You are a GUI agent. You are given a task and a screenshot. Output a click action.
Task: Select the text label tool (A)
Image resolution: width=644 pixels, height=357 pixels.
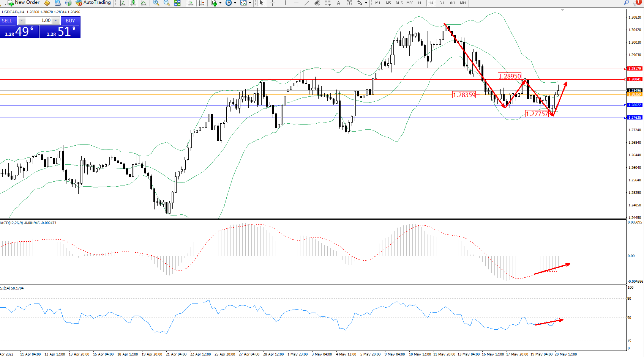(x=338, y=3)
